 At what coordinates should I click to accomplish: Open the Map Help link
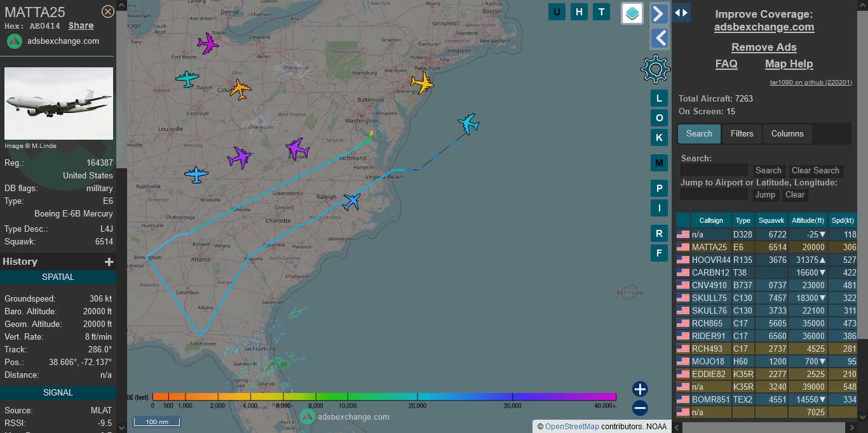[x=789, y=64]
